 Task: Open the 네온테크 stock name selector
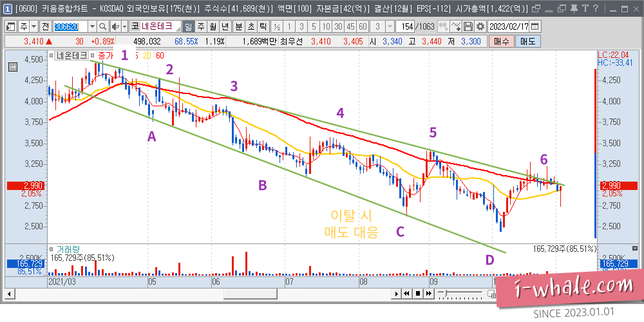(x=160, y=26)
